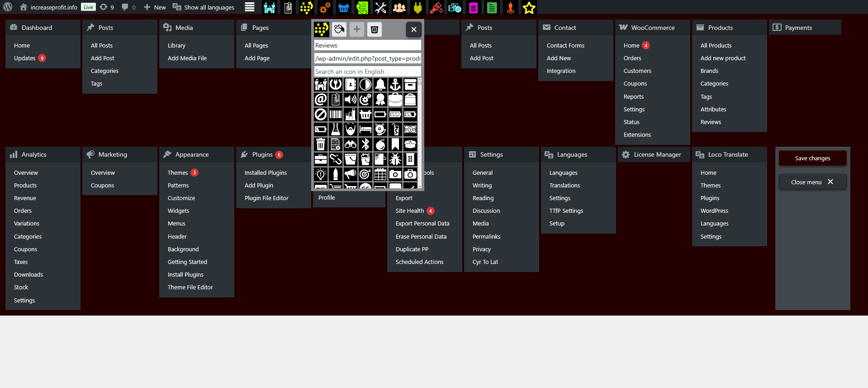Image resolution: width=868 pixels, height=388 pixels.
Task: Open Permalinks under Settings
Action: [x=486, y=236]
